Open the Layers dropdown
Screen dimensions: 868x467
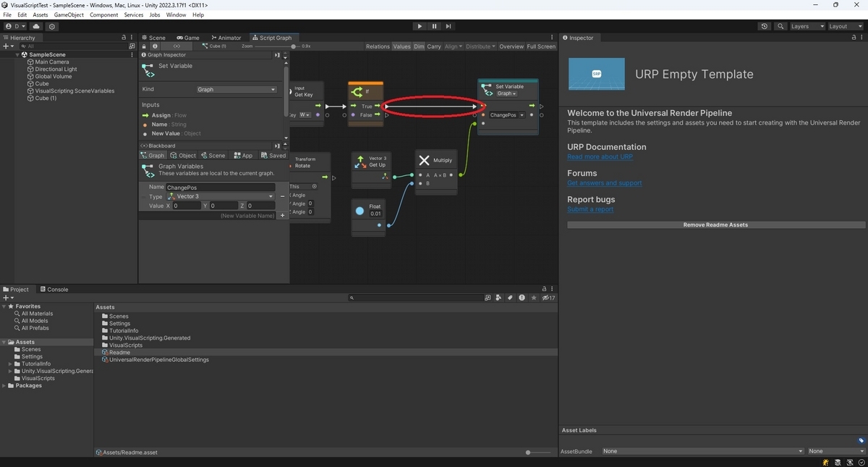(x=807, y=26)
